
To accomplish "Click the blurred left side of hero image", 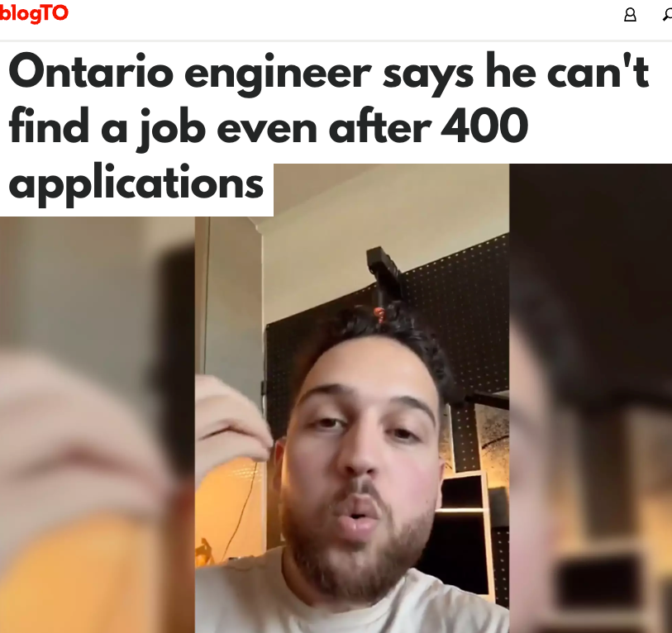I will (x=98, y=424).
